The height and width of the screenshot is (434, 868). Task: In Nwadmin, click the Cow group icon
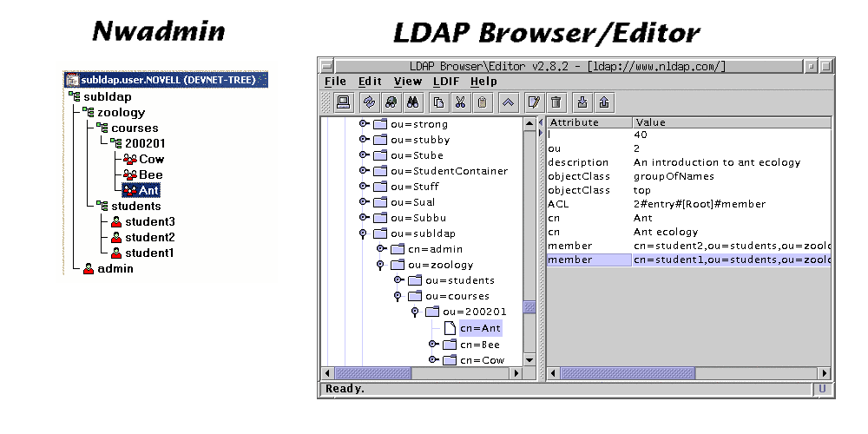130,160
